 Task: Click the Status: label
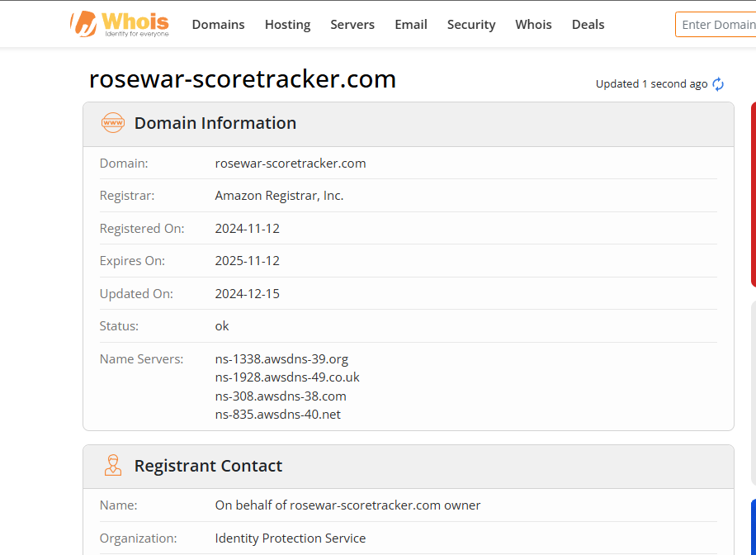pos(119,325)
